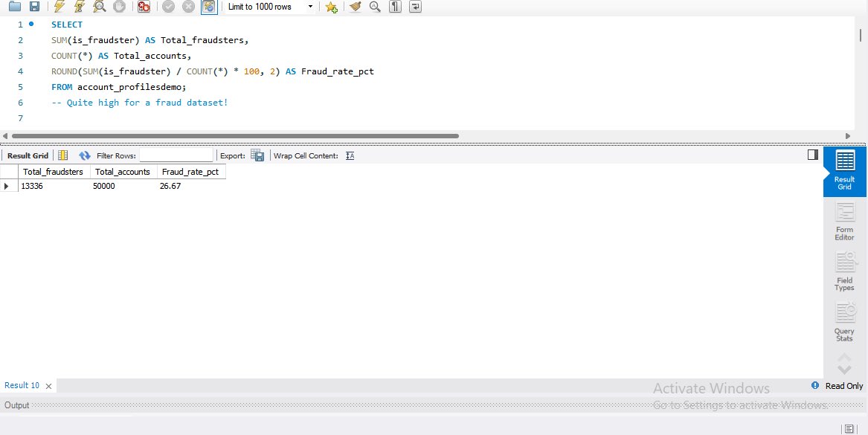
Task: Commit the transaction with the checkmark icon
Action: point(168,7)
